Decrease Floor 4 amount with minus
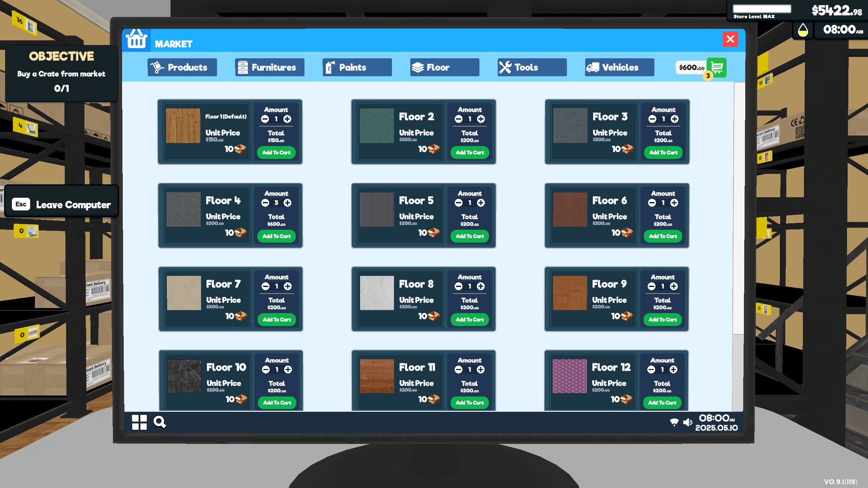The width and height of the screenshot is (868, 488). click(265, 203)
